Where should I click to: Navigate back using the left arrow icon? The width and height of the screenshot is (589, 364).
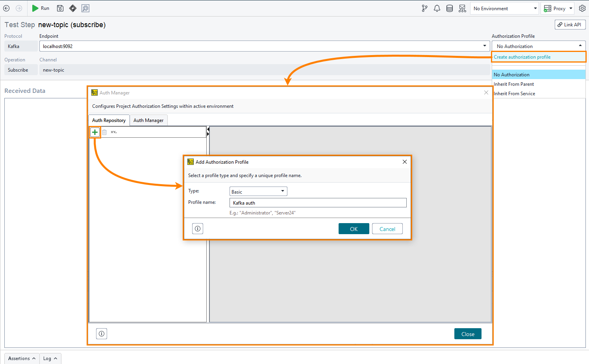[6, 8]
